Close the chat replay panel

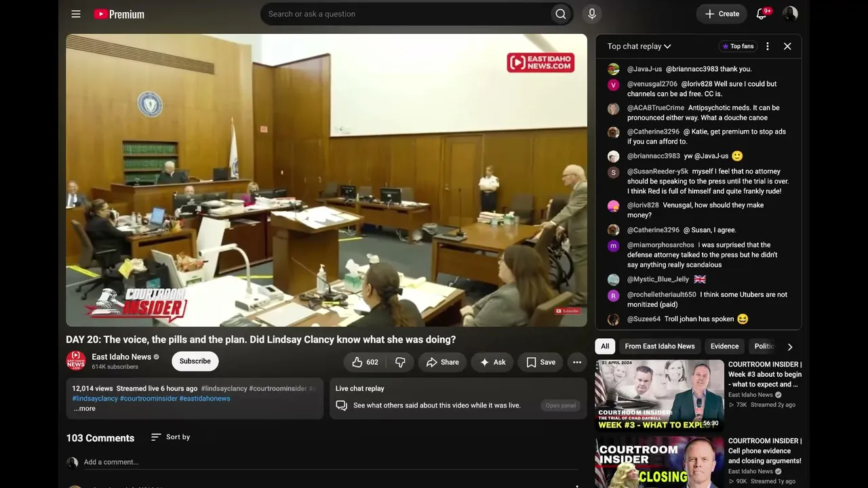(x=787, y=46)
